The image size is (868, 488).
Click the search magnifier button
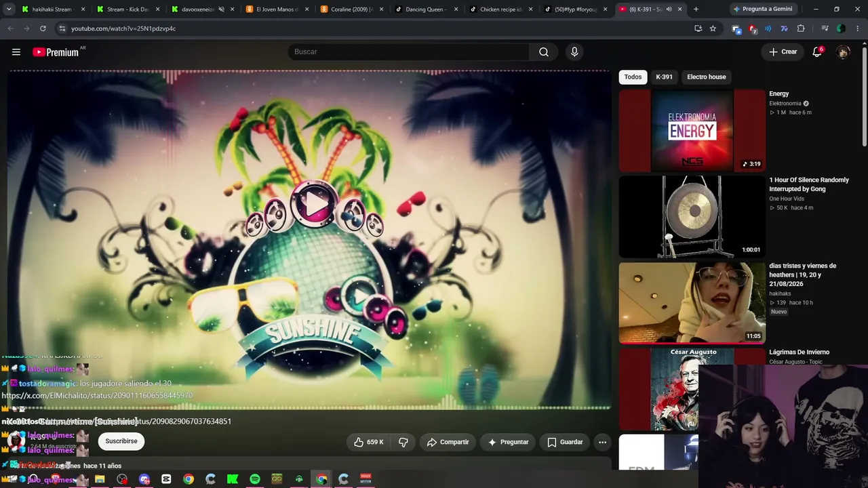544,52
